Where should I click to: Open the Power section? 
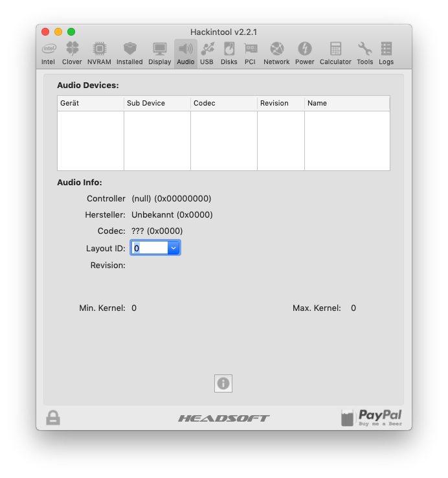[304, 54]
